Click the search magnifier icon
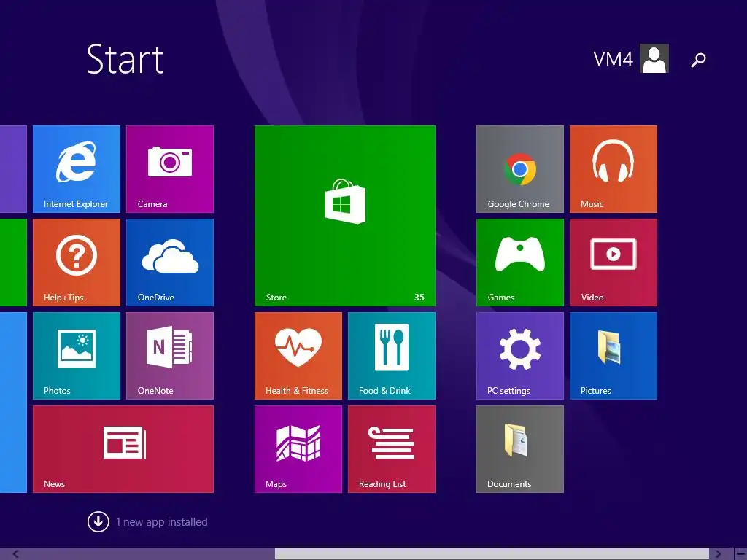747x560 pixels. pos(698,60)
